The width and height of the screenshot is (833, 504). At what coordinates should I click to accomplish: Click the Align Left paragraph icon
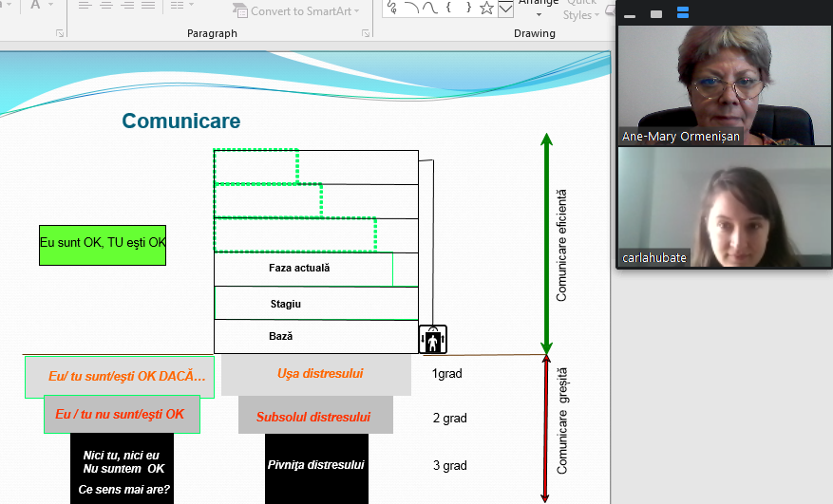(85, 6)
